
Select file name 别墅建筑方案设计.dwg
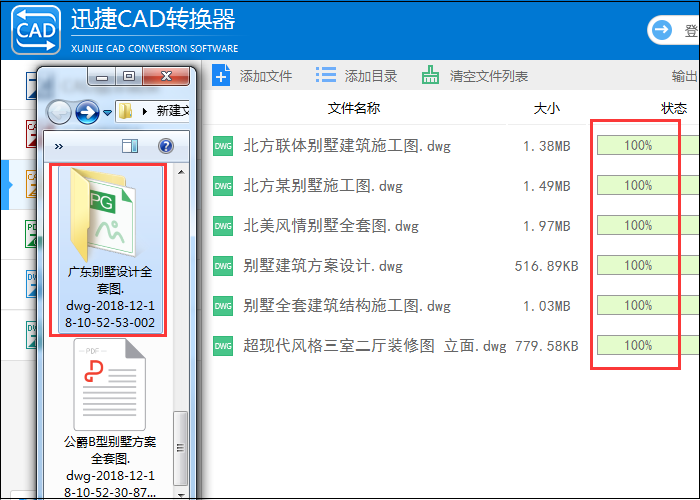click(x=323, y=266)
